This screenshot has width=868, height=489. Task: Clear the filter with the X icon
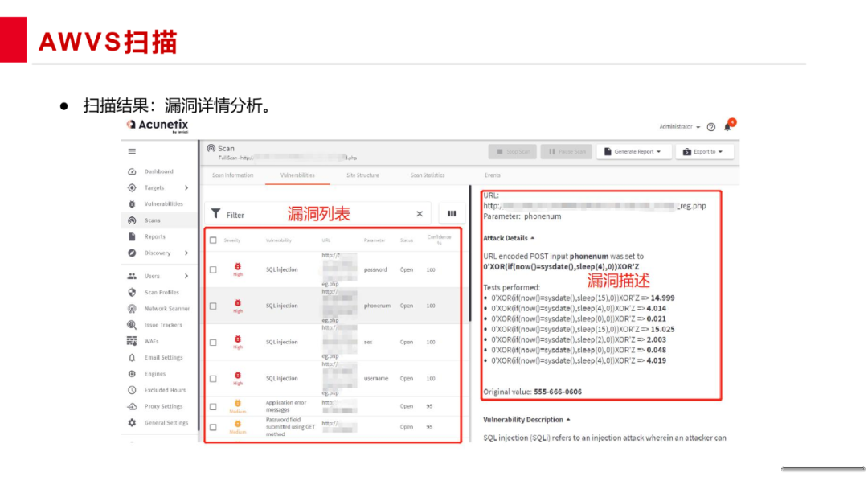(420, 214)
